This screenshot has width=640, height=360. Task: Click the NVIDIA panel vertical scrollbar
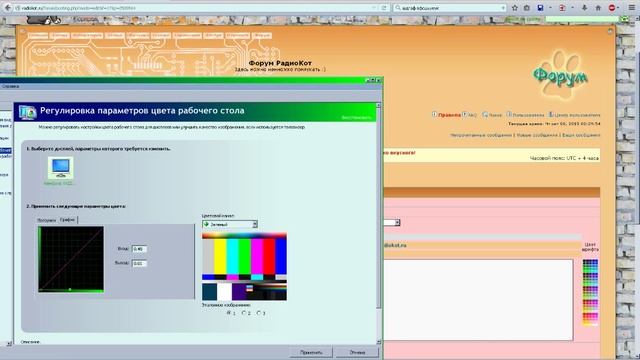[x=378, y=208]
